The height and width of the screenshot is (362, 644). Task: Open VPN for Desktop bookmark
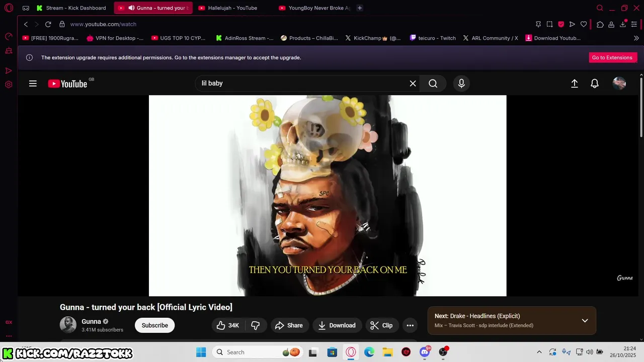tap(115, 38)
